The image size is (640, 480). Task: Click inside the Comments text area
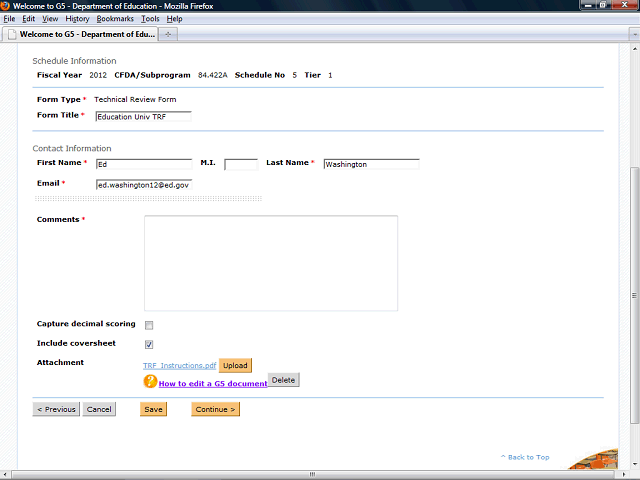270,262
